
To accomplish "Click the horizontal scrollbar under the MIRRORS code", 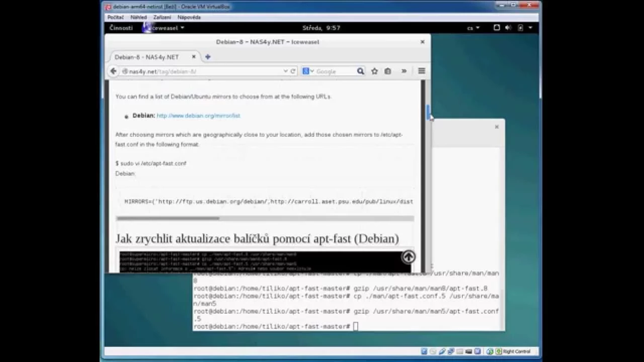I will (x=168, y=219).
